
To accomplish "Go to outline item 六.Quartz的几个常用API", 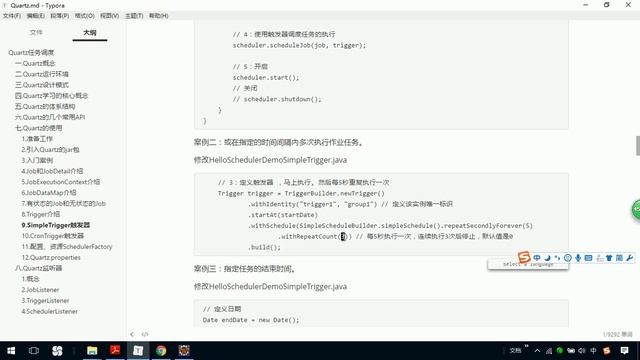I will [x=50, y=117].
